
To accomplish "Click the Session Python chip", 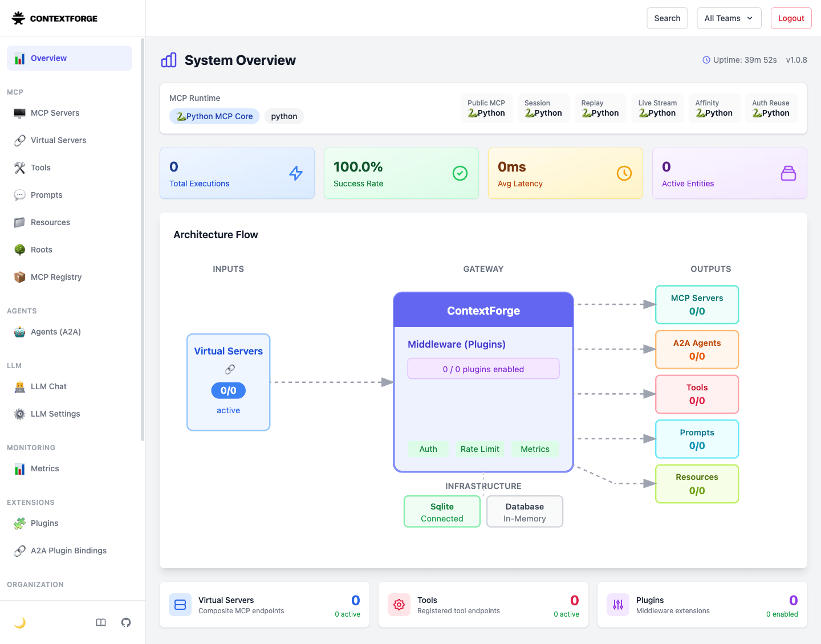I will coord(543,108).
